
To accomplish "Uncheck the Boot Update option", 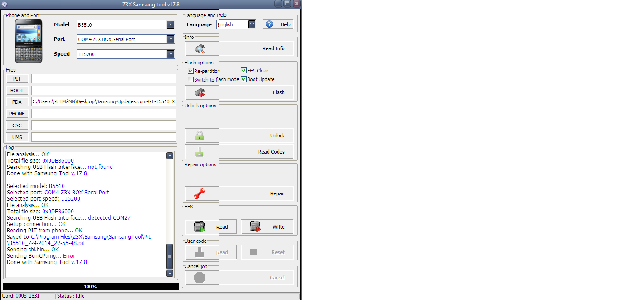I will coord(244,79).
